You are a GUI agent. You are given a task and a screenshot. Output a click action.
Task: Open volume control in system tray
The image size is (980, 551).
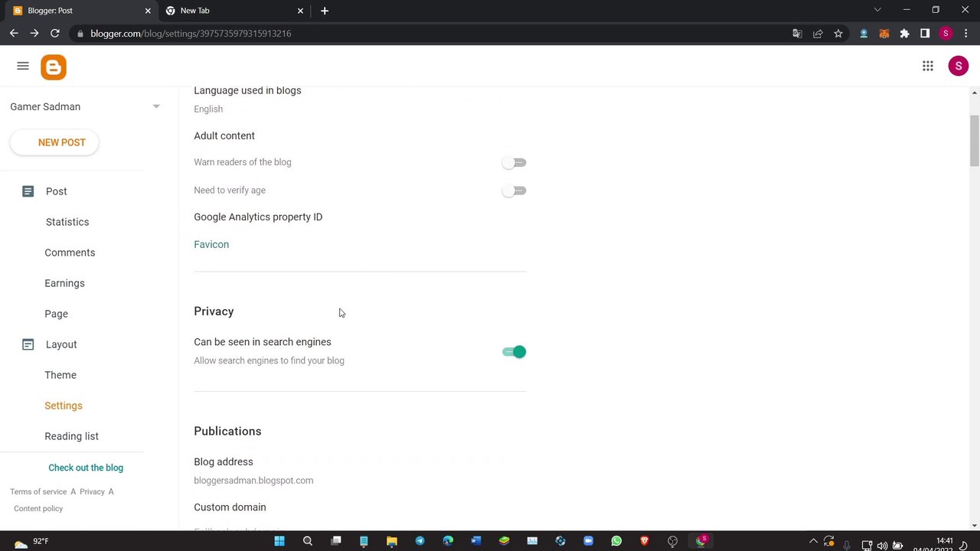click(882, 546)
